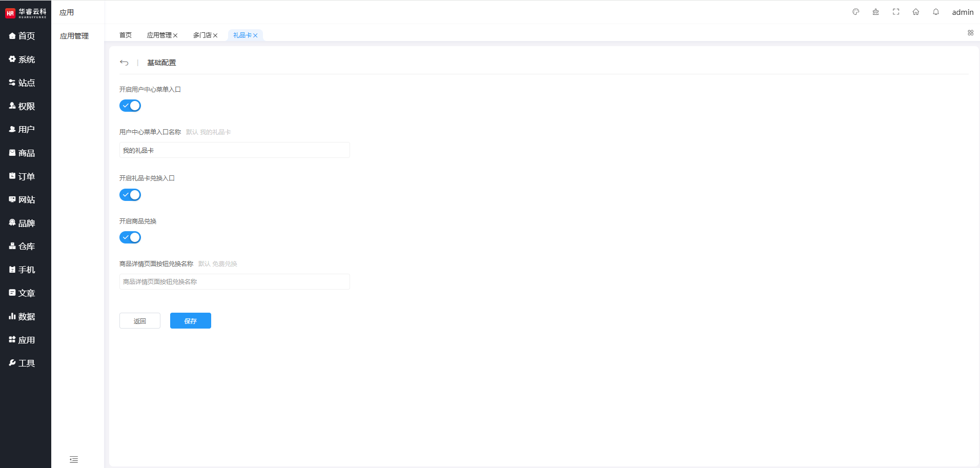This screenshot has width=980, height=468.
Task: Switch to the 多门店 tab
Action: click(x=202, y=35)
